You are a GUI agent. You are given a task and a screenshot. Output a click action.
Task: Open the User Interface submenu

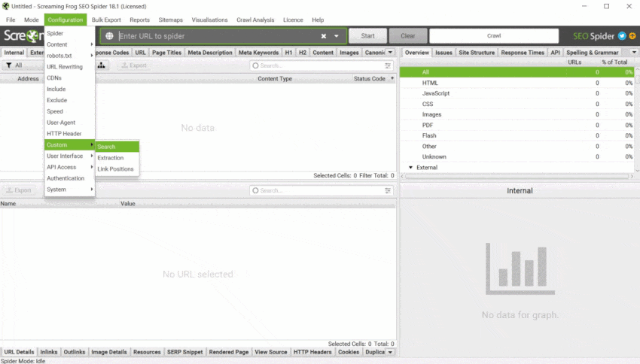[70, 156]
